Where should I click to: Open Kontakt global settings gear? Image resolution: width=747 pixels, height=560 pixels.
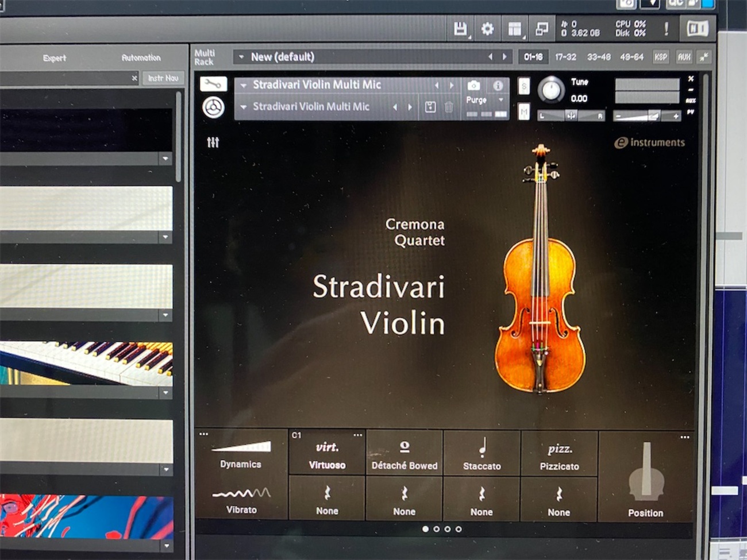(x=487, y=28)
